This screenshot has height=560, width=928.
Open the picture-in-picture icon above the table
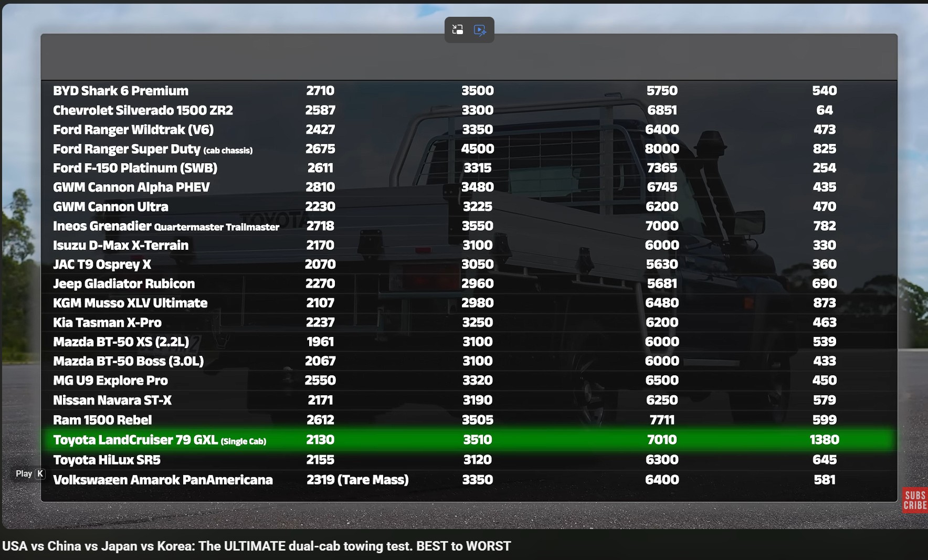pos(458,30)
